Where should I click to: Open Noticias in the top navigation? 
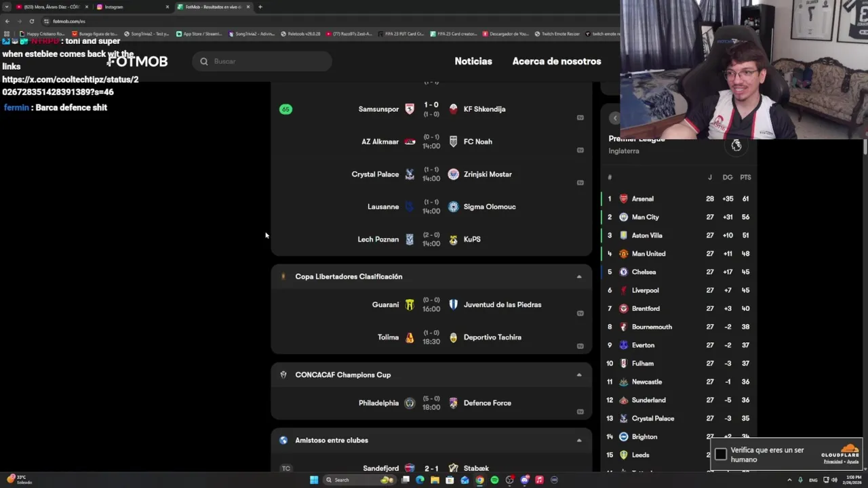tap(473, 61)
